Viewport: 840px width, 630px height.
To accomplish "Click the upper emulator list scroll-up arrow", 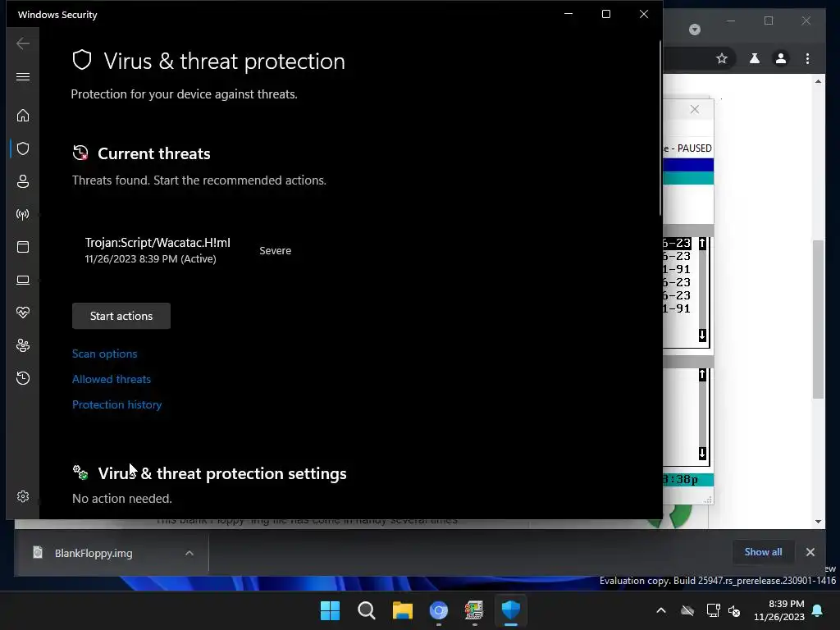I will [702, 244].
